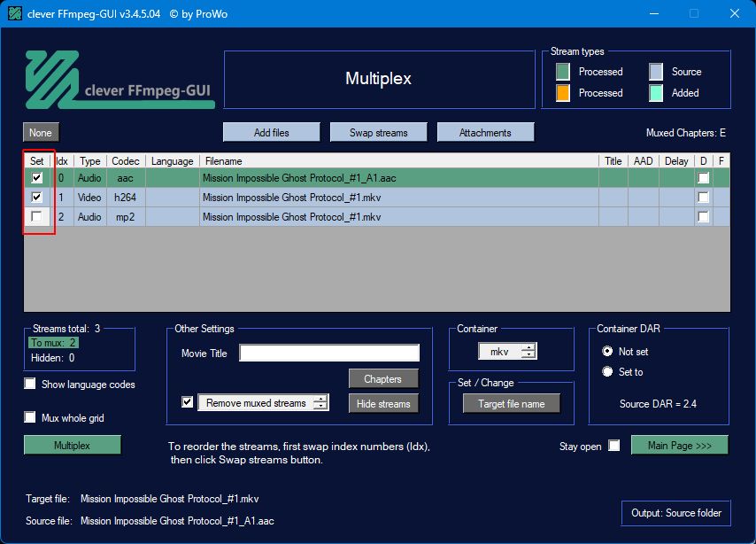Uncheck Set box for aac audio stream

[x=37, y=178]
